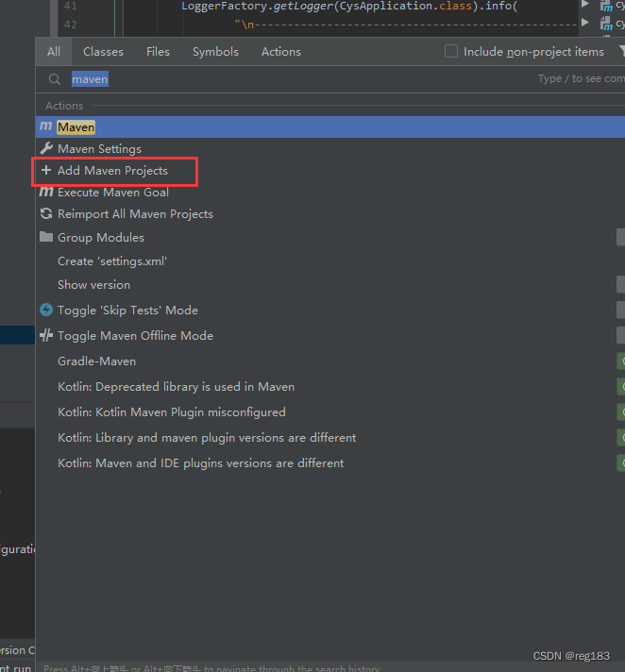Click the icon beside Execute Maven Goal

46,192
